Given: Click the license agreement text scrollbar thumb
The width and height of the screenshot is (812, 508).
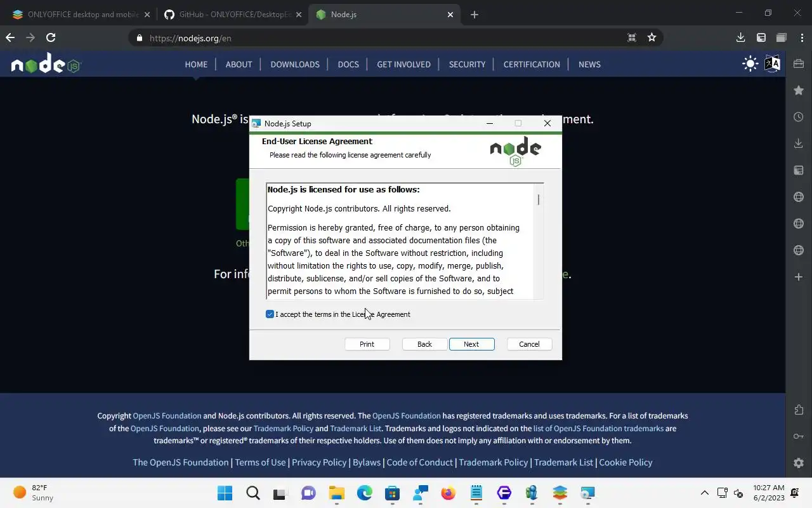Looking at the screenshot, I should click(x=539, y=199).
